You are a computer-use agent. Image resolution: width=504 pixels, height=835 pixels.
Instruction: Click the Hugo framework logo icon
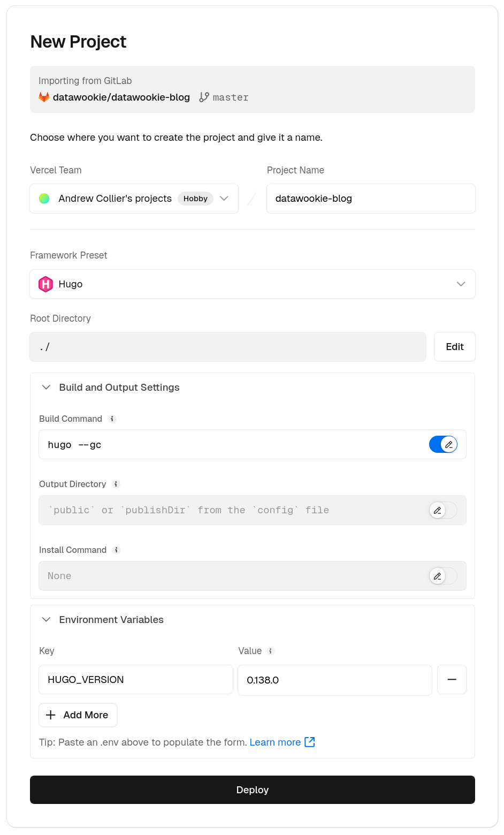pyautogui.click(x=45, y=284)
